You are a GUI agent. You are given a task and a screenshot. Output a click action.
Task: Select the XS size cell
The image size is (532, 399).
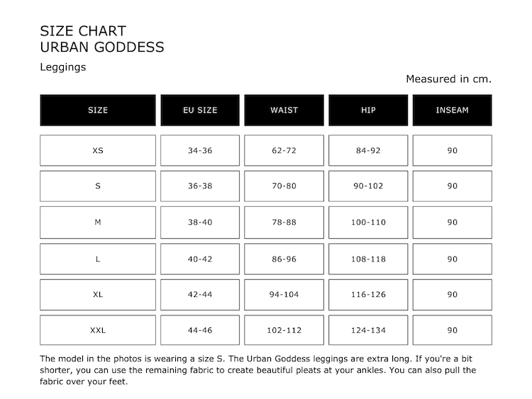tap(98, 151)
